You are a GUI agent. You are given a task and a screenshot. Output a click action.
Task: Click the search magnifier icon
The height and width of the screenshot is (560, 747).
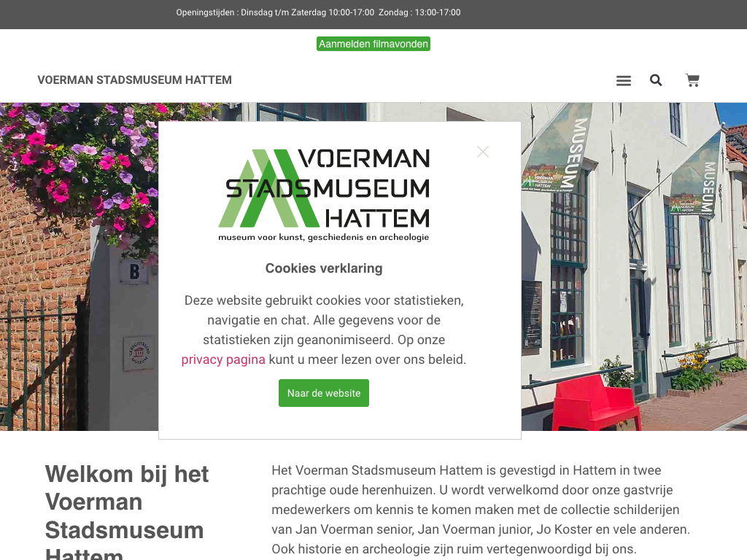656,80
